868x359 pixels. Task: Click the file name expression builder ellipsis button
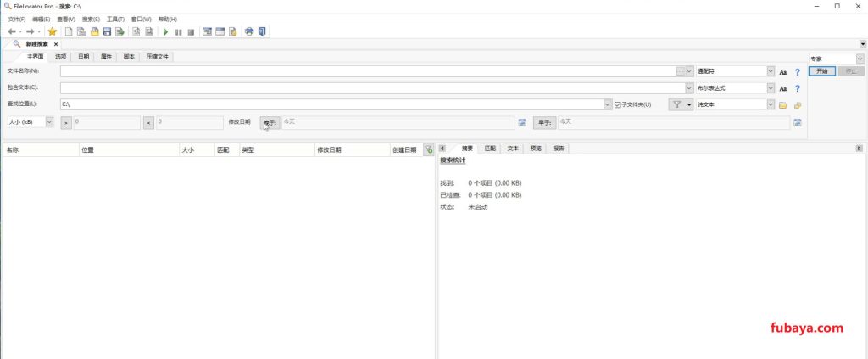click(681, 71)
